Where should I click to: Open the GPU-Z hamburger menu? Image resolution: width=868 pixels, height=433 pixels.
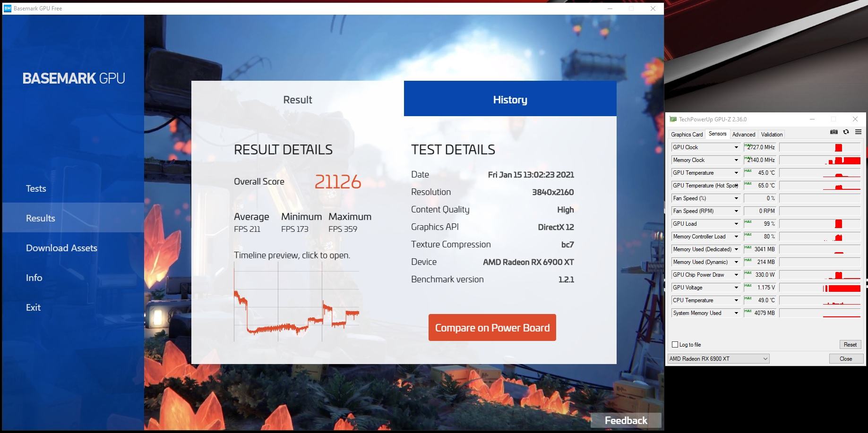click(x=858, y=132)
